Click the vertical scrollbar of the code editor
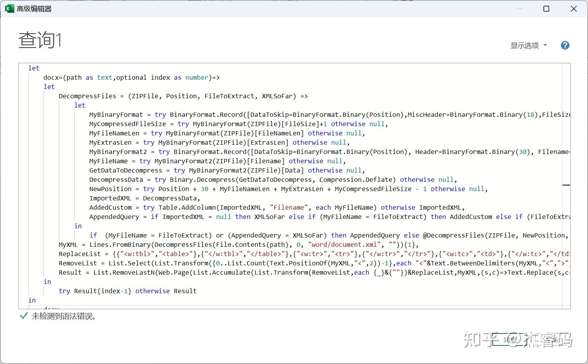588x364 pixels. pos(567,185)
